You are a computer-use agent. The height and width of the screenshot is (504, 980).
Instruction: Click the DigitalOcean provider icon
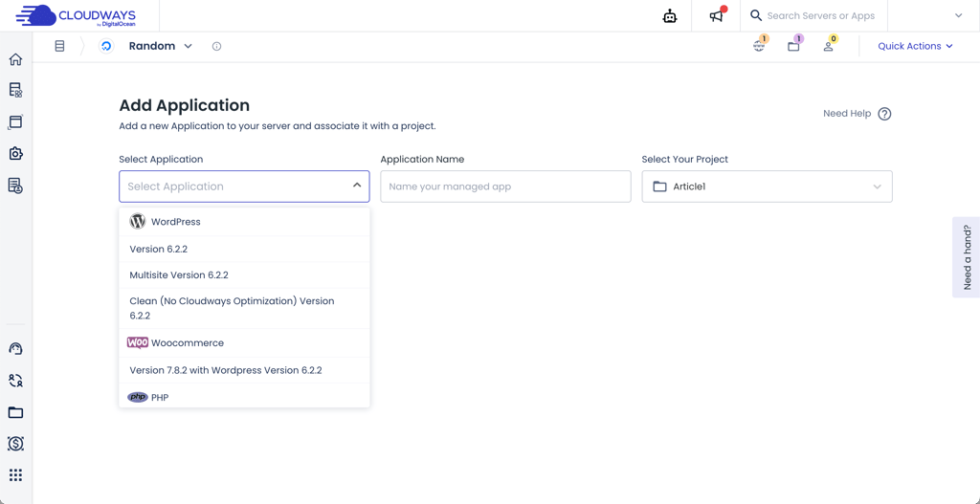106,46
